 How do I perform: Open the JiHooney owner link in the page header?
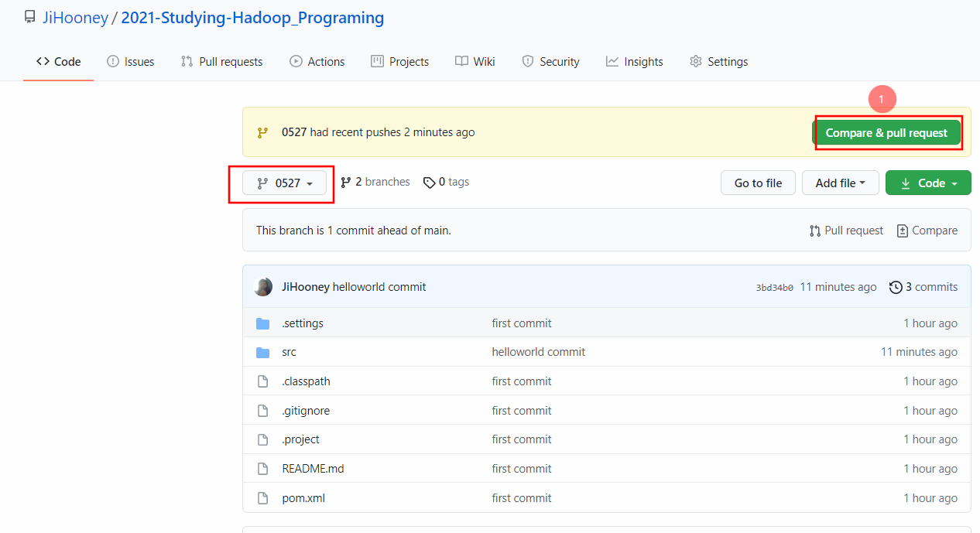tap(74, 18)
